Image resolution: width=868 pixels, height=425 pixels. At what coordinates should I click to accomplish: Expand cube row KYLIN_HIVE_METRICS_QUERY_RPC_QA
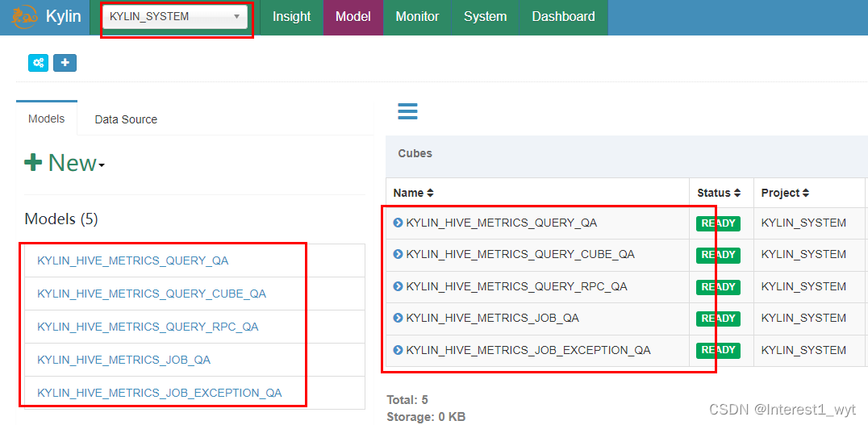coord(398,286)
